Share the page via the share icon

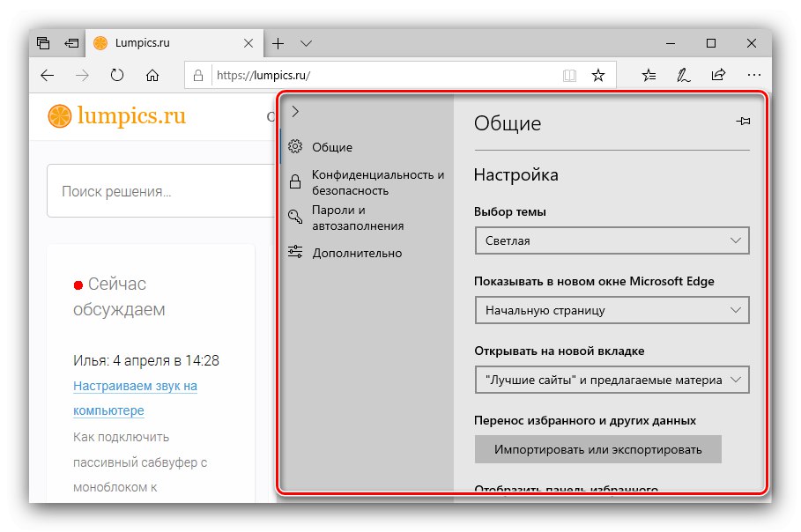[x=719, y=75]
